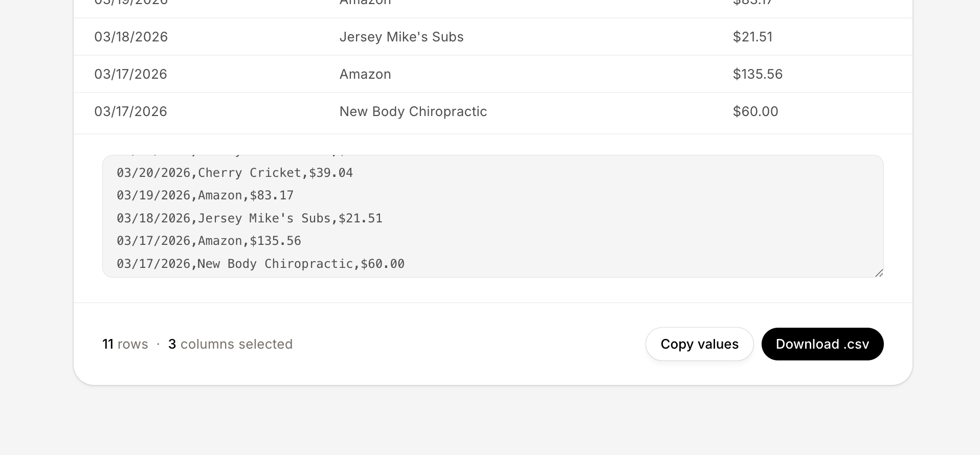The image size is (980, 455).
Task: Click the Amazon,$83.17 line in CSV textarea
Action: click(205, 195)
